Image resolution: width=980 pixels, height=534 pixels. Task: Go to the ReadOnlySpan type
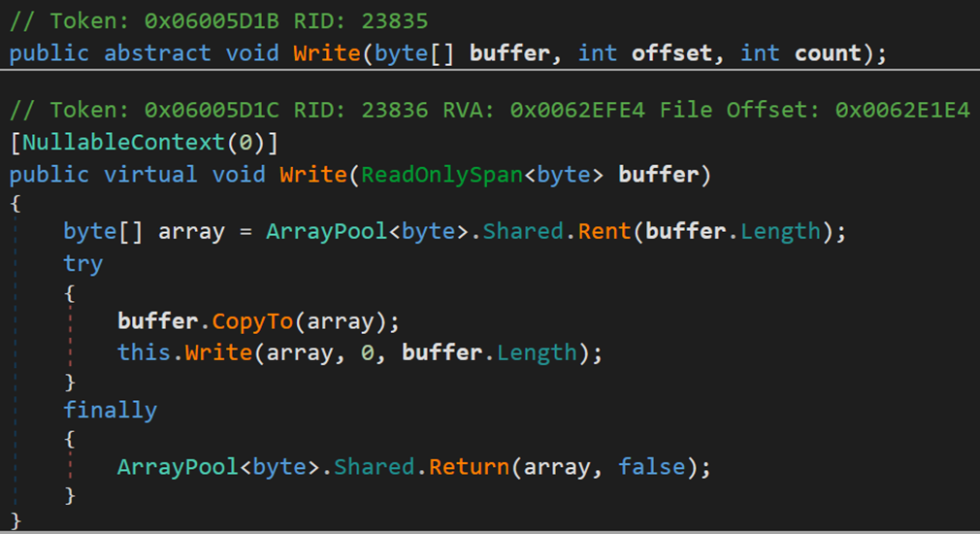tap(441, 175)
